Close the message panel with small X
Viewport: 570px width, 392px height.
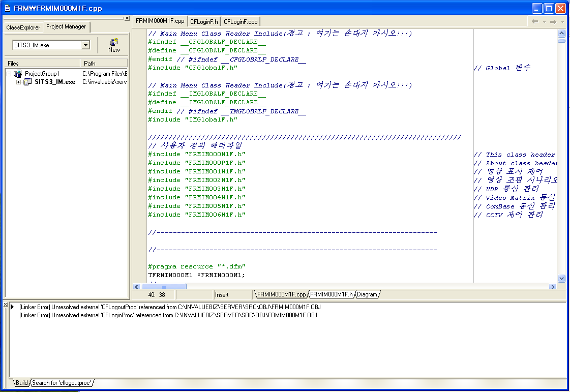pyautogui.click(x=6, y=305)
